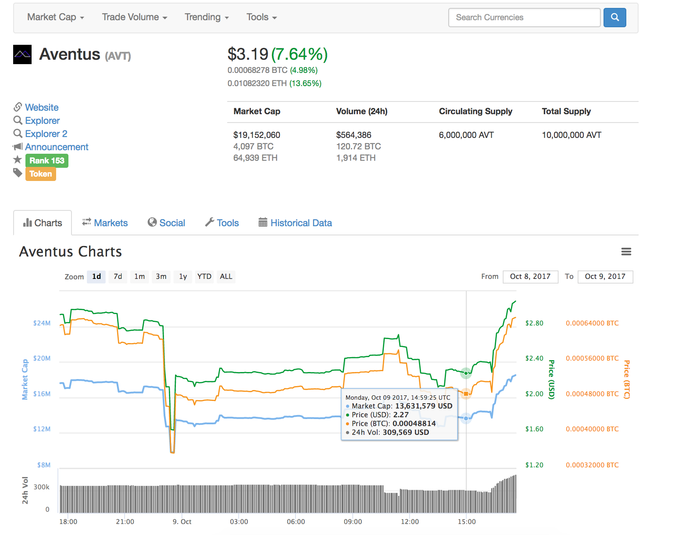
Task: Click the Aventus logo icon
Action: (x=22, y=54)
